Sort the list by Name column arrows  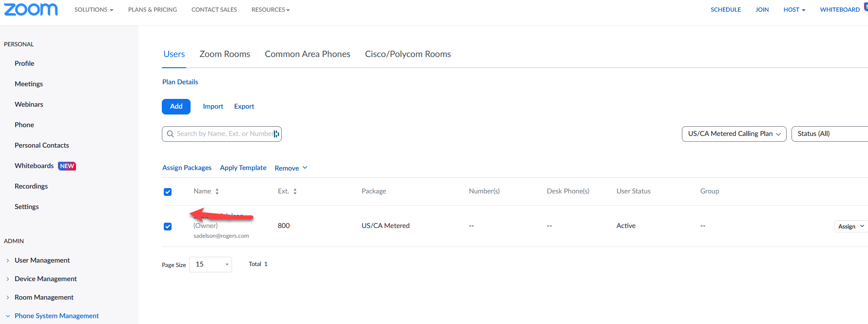click(x=217, y=191)
